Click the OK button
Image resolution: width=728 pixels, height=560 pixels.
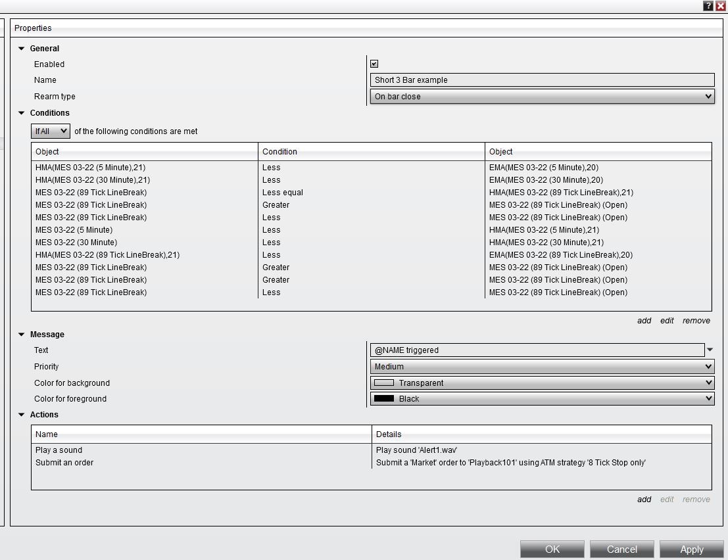[552, 549]
